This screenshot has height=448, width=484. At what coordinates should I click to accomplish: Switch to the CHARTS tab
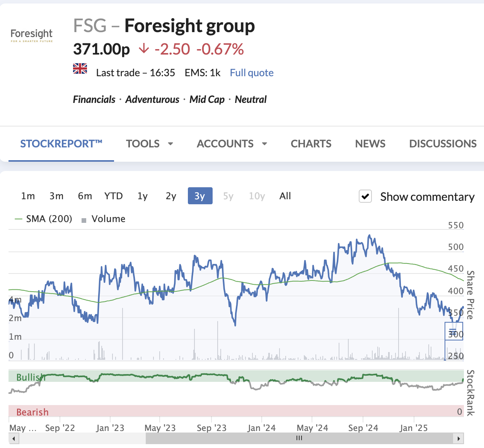click(x=311, y=144)
